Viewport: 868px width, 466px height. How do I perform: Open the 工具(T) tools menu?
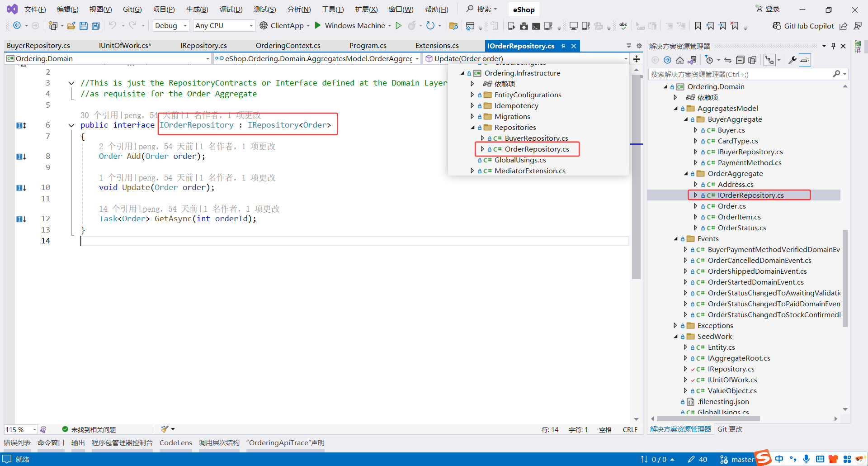[x=333, y=10]
